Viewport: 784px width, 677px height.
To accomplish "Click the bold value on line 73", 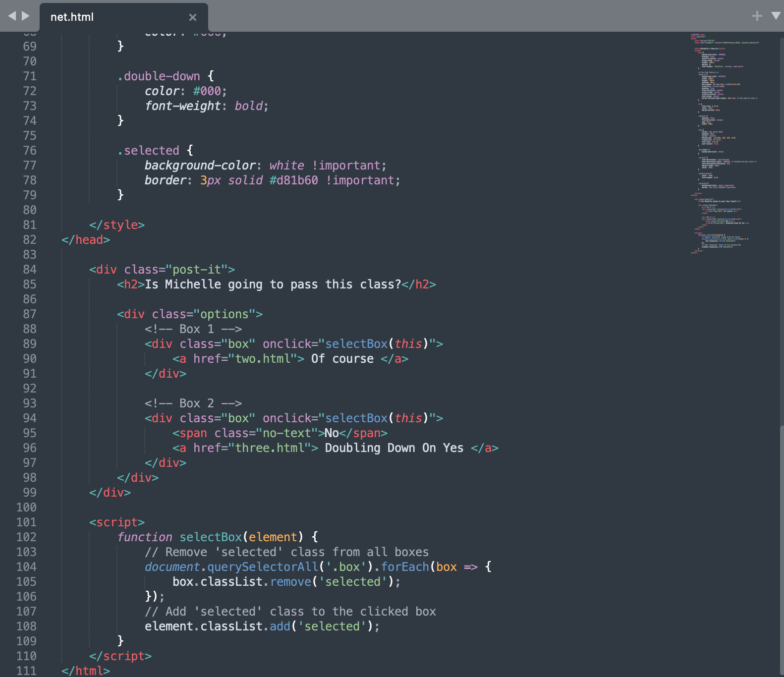I will 249,106.
